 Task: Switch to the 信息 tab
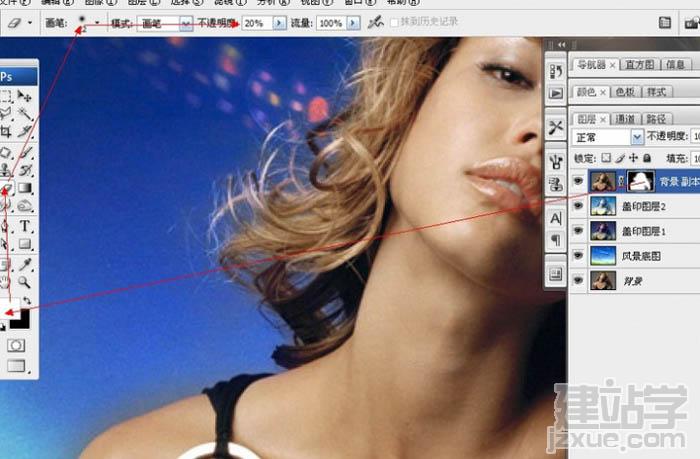(675, 65)
